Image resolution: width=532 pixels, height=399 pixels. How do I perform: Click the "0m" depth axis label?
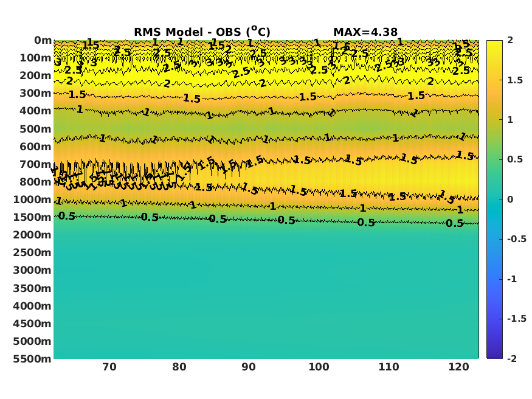(43, 40)
